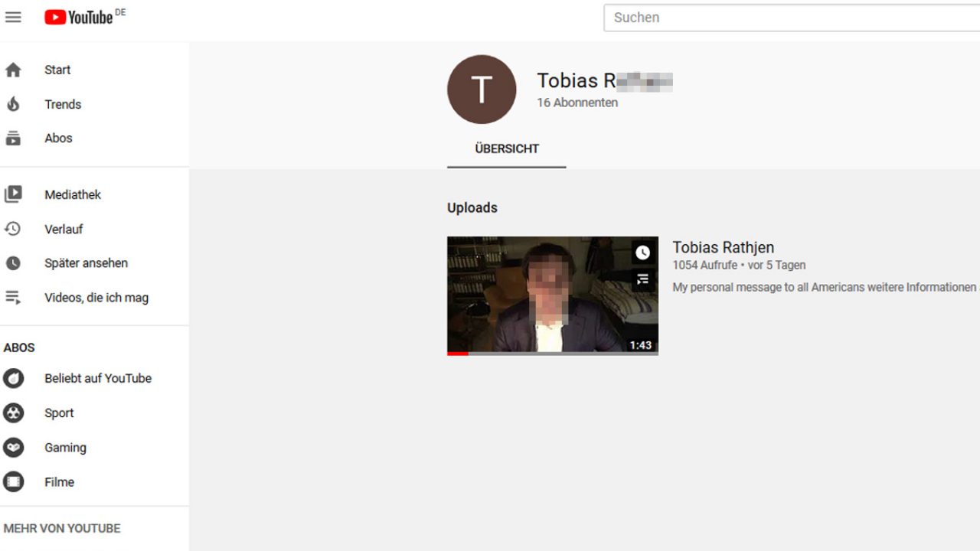980x551 pixels.
Task: Click the Start home icon
Action: pos(13,70)
